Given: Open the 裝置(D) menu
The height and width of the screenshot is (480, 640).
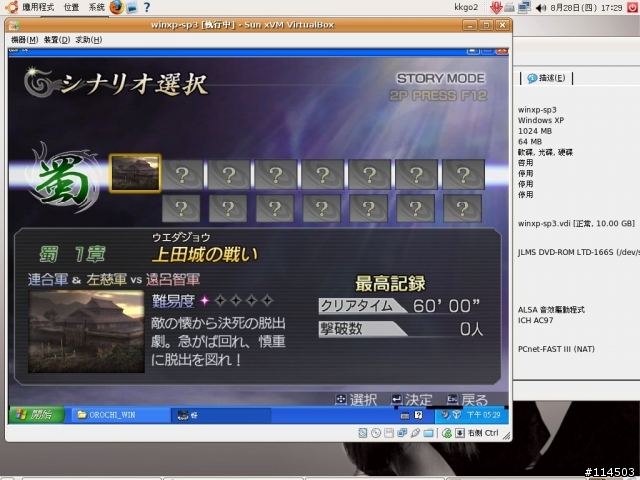Looking at the screenshot, I should click(x=57, y=40).
